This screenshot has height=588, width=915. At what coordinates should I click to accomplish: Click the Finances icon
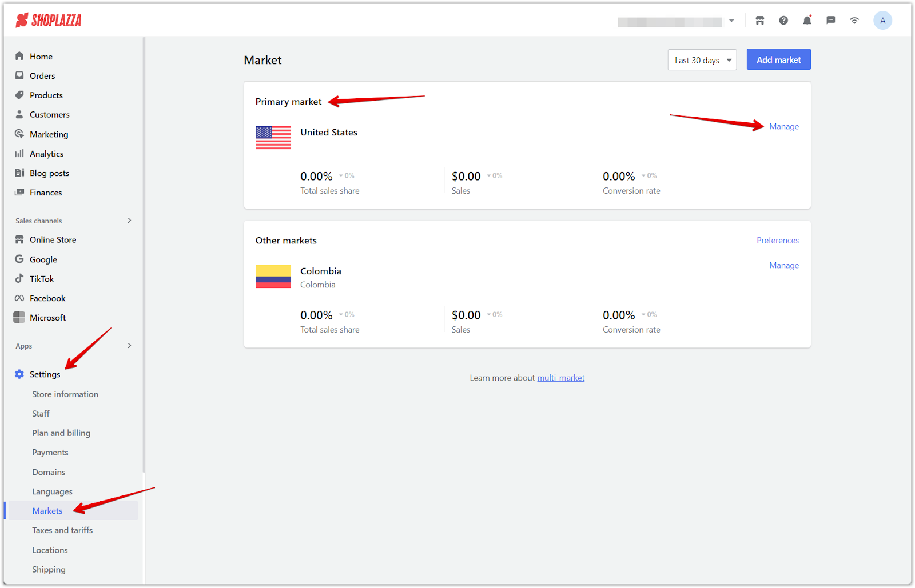19,192
